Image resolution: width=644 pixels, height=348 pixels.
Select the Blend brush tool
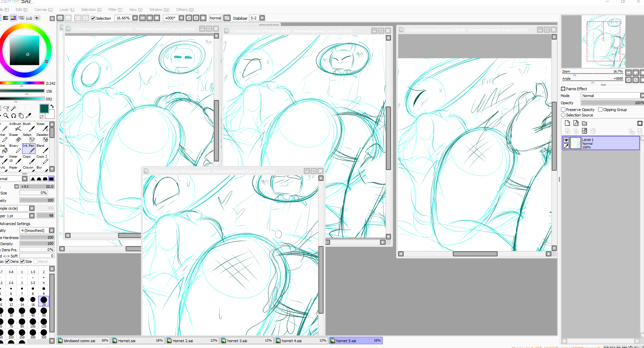tap(43, 148)
